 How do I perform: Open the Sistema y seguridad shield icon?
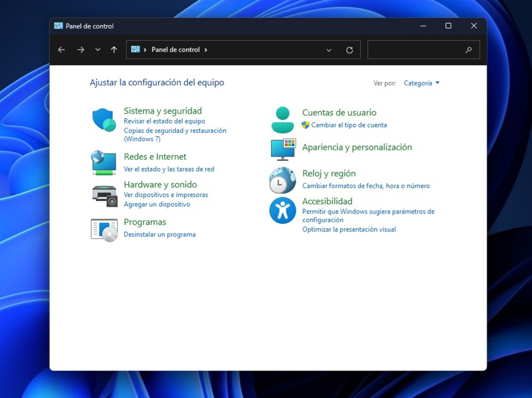click(104, 120)
